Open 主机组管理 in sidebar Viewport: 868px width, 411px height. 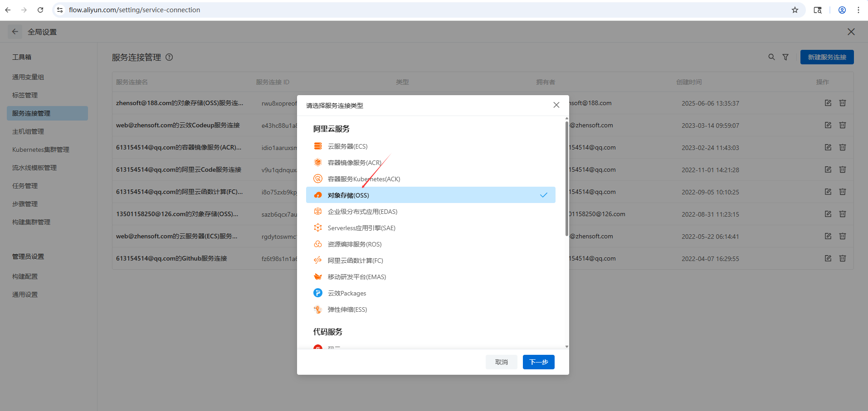pos(28,131)
